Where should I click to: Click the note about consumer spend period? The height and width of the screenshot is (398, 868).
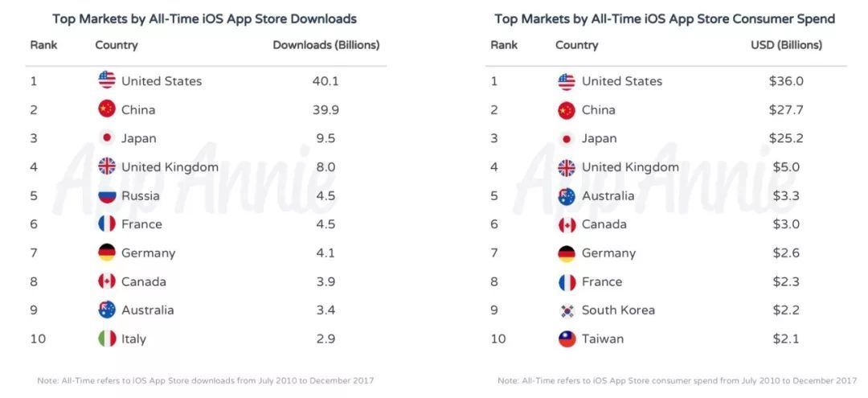(x=677, y=380)
